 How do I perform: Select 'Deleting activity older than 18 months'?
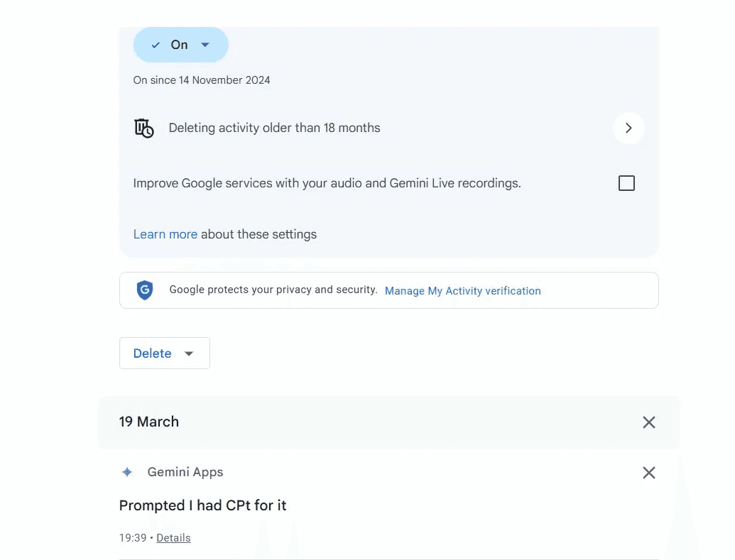[x=274, y=128]
